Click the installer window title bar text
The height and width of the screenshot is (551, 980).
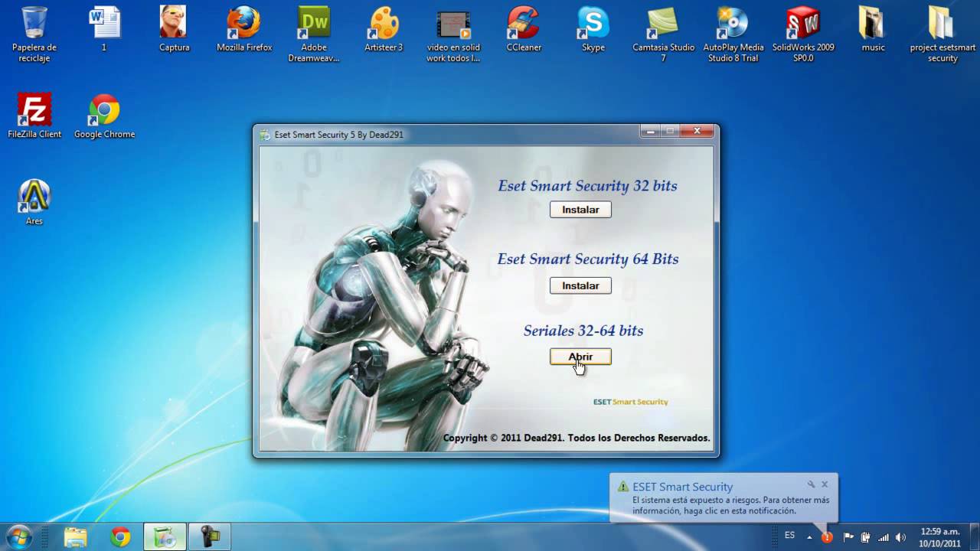[338, 135]
